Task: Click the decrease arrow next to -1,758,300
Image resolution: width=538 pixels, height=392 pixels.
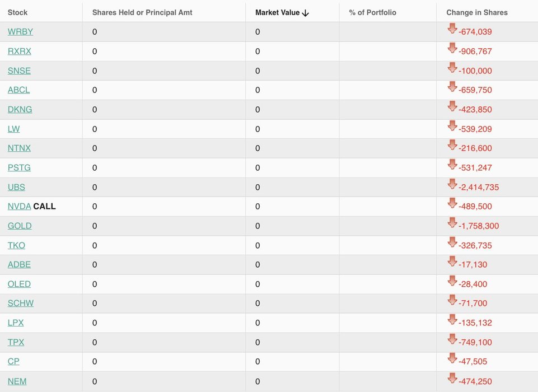Action: (452, 223)
